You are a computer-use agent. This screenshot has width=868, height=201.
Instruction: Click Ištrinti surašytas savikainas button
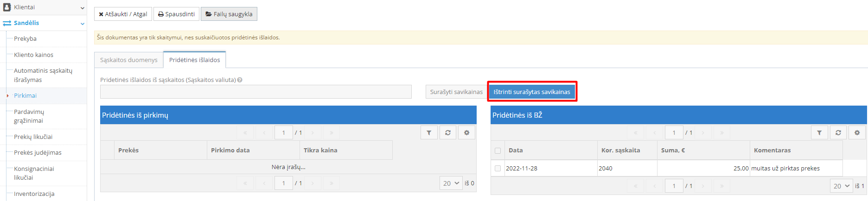tap(532, 92)
